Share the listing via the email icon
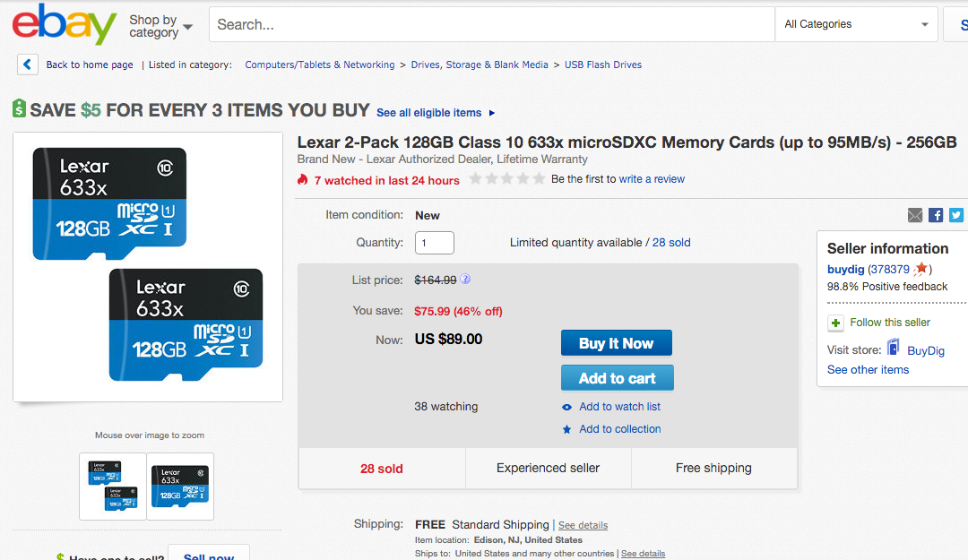The image size is (968, 560). [x=915, y=215]
